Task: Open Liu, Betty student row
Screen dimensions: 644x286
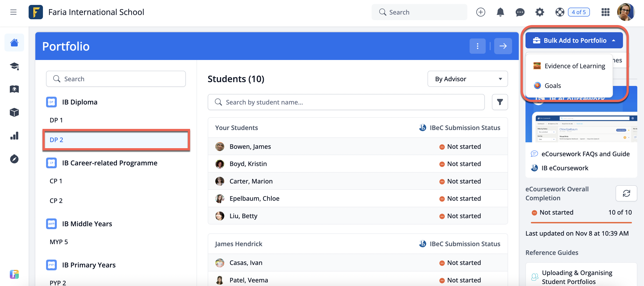Action: pyautogui.click(x=358, y=216)
